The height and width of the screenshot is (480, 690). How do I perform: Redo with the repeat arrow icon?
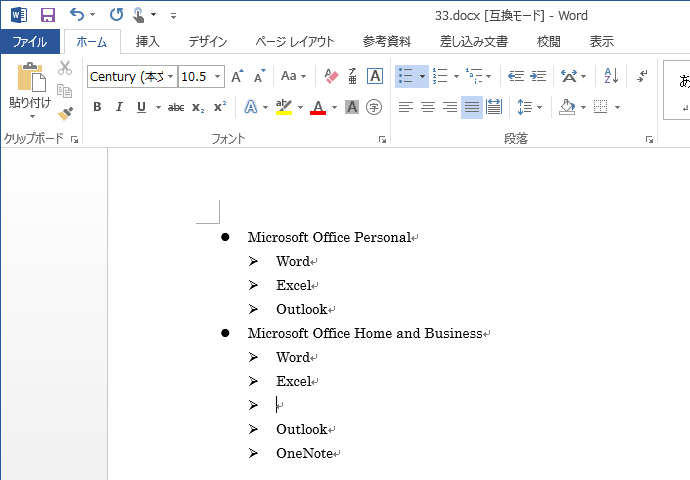pyautogui.click(x=117, y=15)
